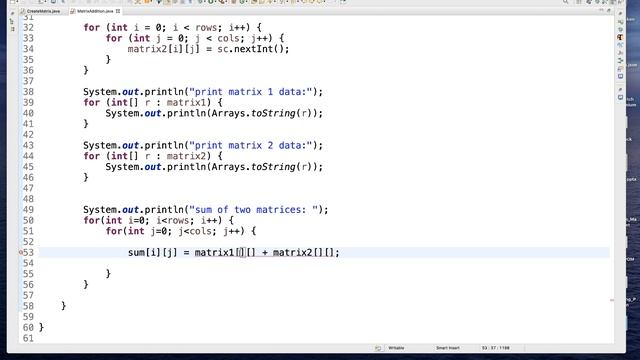Click the Smart Insert status bar entry

(x=447, y=348)
